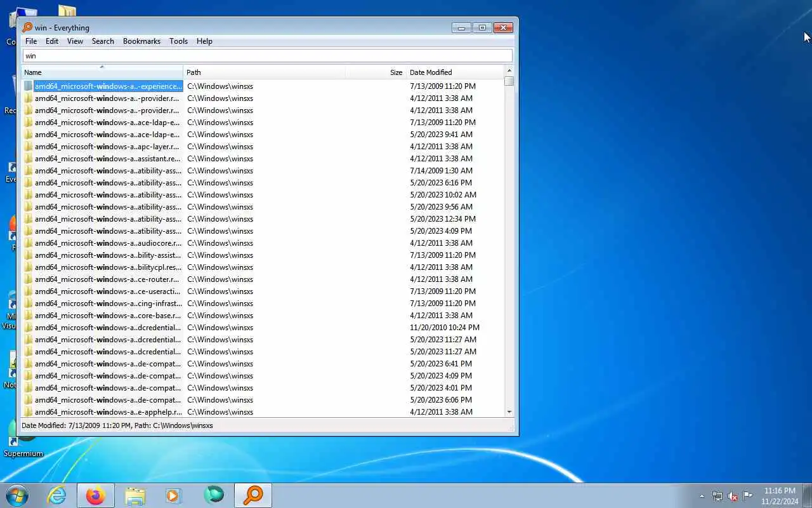Click the scrollbar down arrow in results list
The width and height of the screenshot is (812, 508).
click(x=509, y=412)
